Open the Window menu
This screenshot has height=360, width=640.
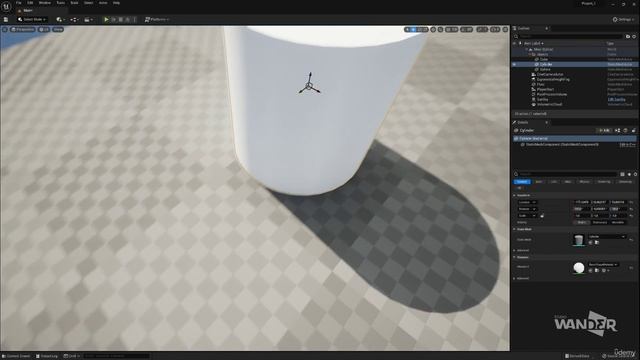click(x=44, y=3)
